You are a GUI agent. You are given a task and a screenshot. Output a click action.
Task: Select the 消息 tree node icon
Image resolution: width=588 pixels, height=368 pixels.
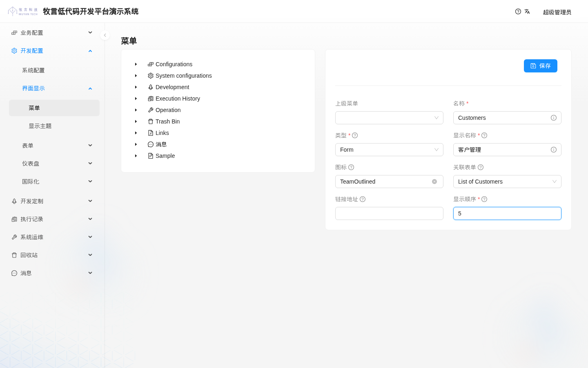click(151, 144)
